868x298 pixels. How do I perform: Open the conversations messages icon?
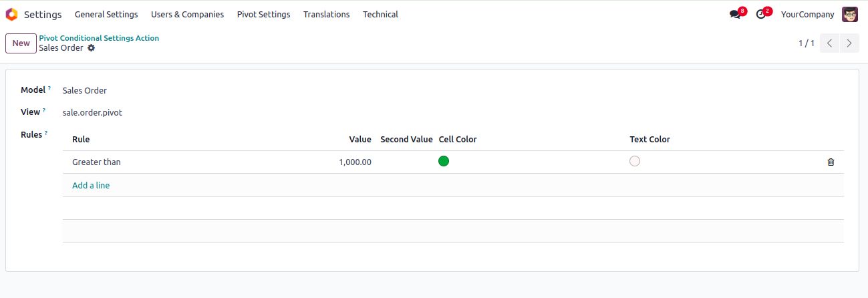click(736, 14)
